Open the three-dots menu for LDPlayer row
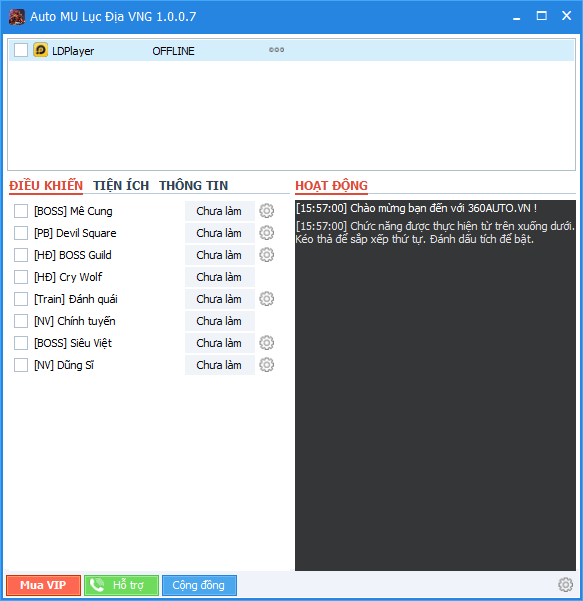583x601 pixels. [276, 50]
